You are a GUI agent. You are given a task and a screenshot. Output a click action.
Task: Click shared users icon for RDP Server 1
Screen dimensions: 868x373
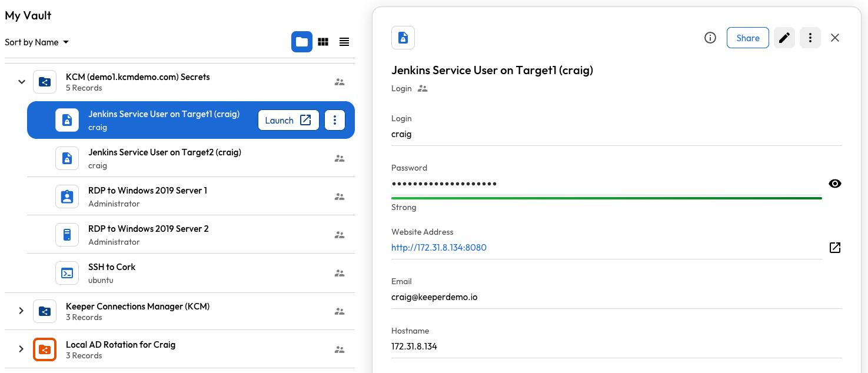pos(340,197)
